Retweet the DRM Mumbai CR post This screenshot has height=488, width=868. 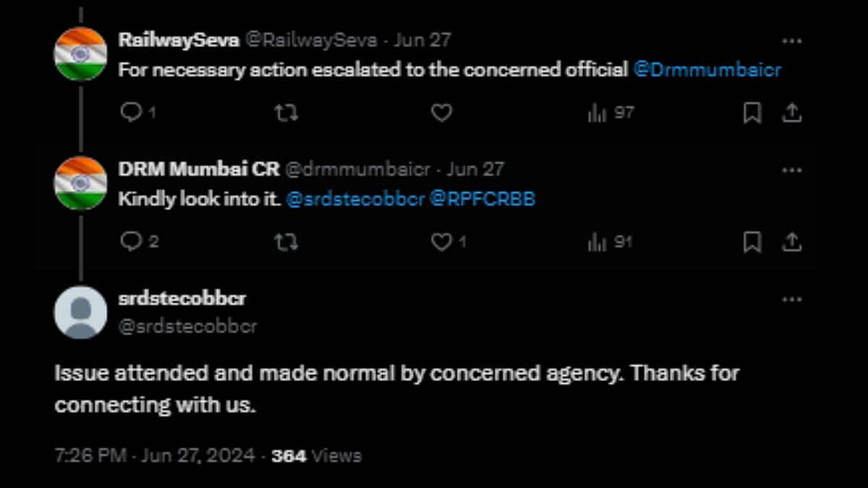coord(286,242)
